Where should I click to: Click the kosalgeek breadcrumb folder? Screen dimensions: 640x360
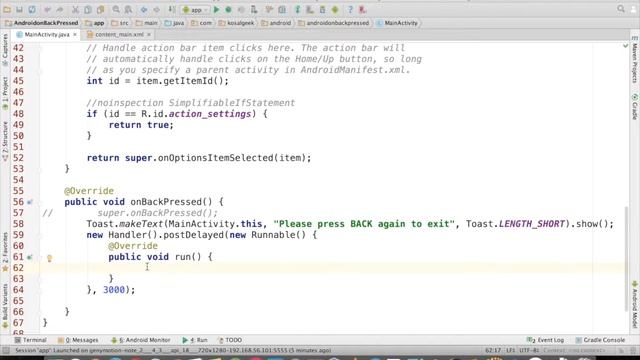coord(236,23)
